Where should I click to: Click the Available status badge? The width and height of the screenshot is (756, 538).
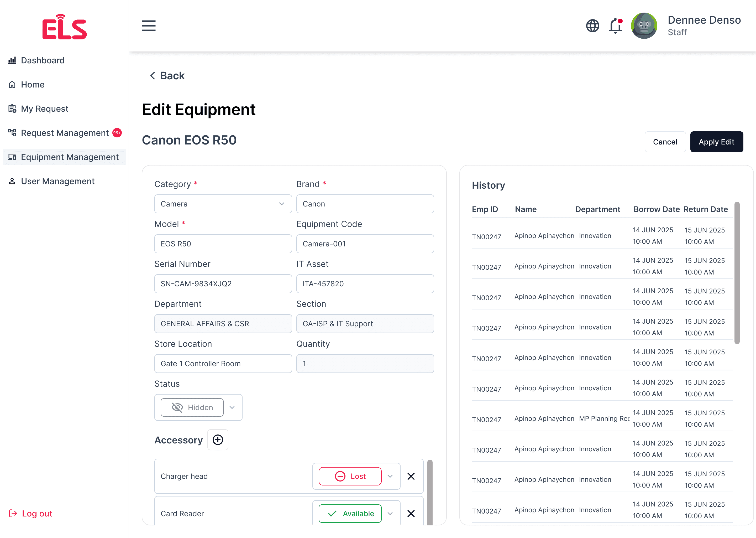(x=350, y=514)
